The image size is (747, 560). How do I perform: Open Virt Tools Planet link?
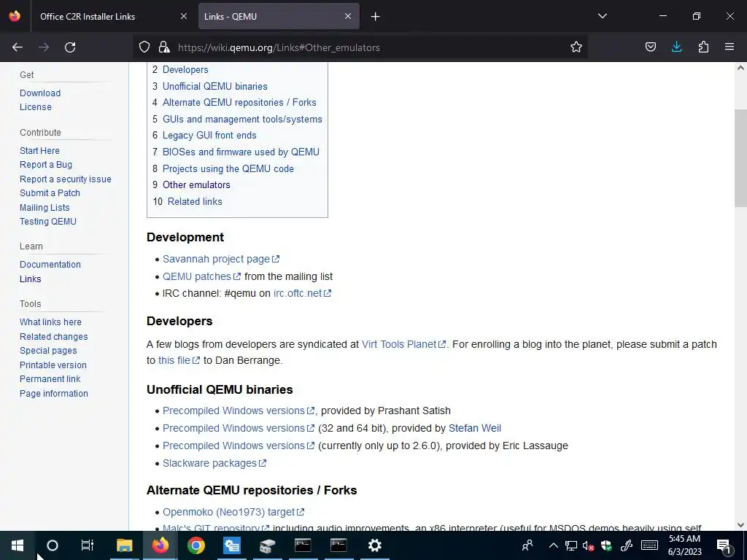pos(403,344)
